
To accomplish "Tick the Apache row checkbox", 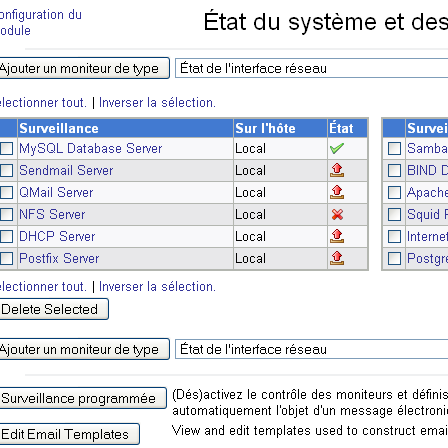I will click(x=394, y=192).
